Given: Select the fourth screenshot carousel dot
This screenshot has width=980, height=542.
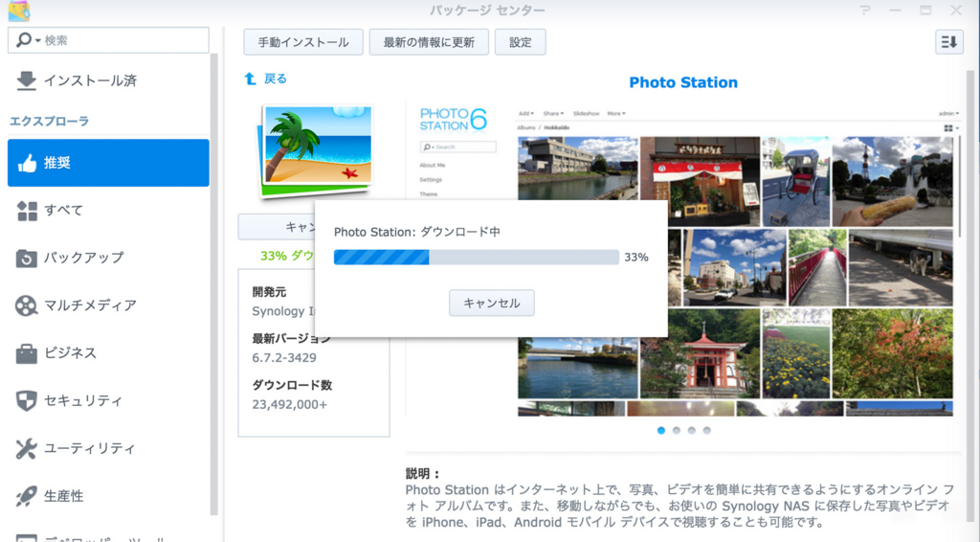Looking at the screenshot, I should [x=707, y=430].
